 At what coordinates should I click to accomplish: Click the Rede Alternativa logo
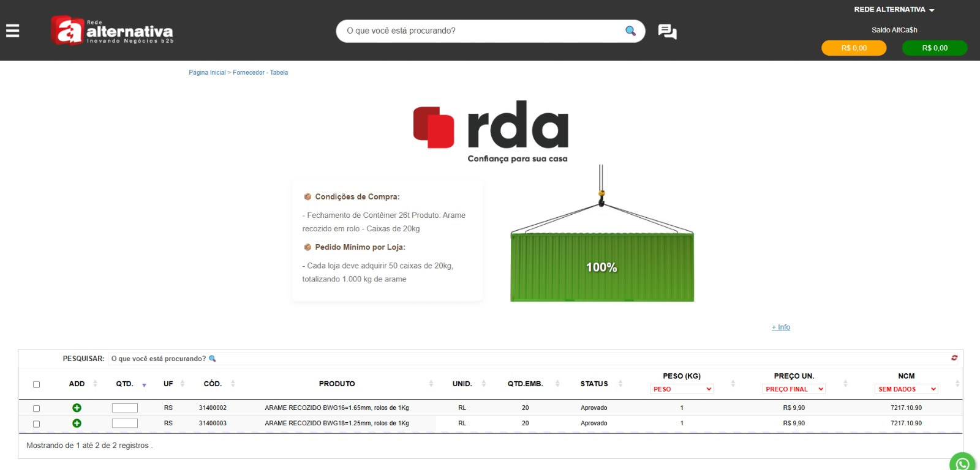112,31
